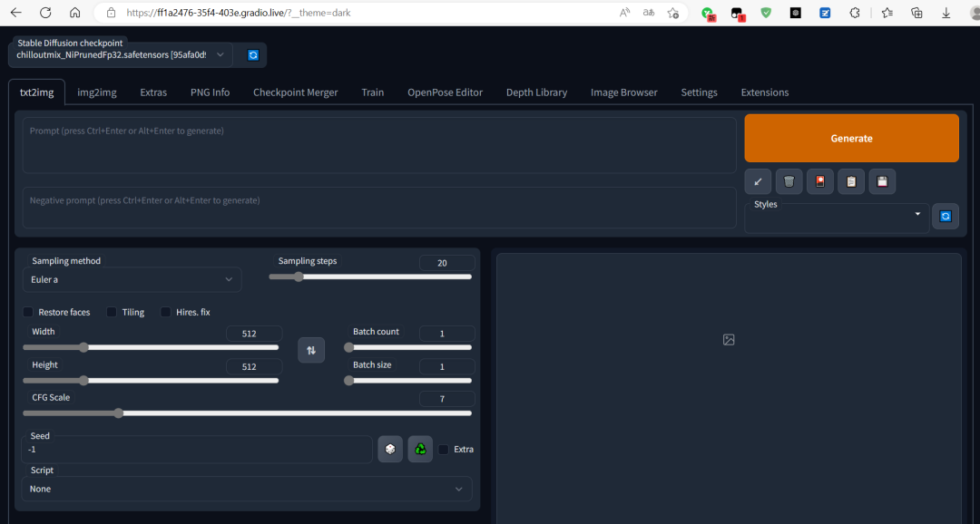Switch to the img2img tab

click(x=96, y=92)
